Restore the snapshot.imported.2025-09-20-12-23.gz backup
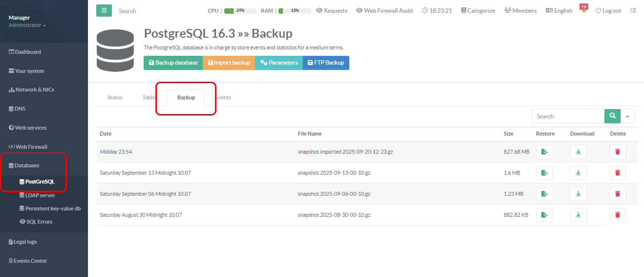The height and width of the screenshot is (277, 644). pos(544,152)
